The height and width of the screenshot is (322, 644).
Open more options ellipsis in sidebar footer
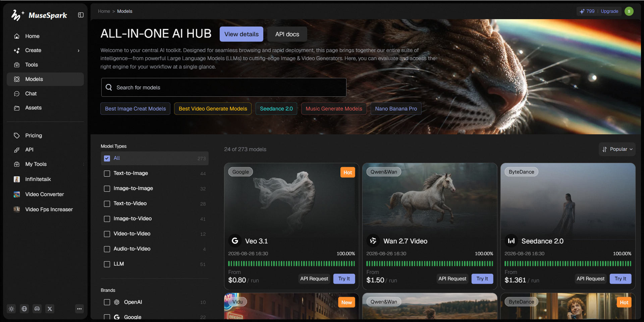tap(79, 309)
